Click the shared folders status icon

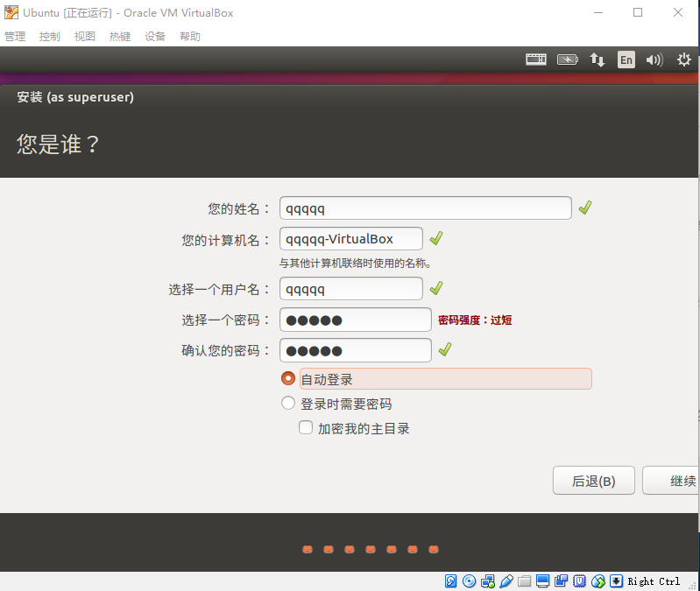point(524,580)
